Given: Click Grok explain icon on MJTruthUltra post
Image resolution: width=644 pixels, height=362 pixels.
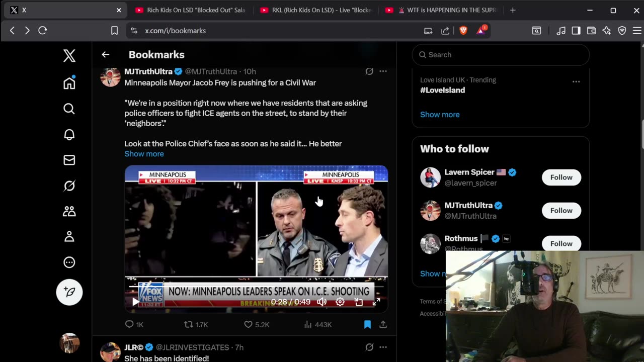Looking at the screenshot, I should coord(369,71).
